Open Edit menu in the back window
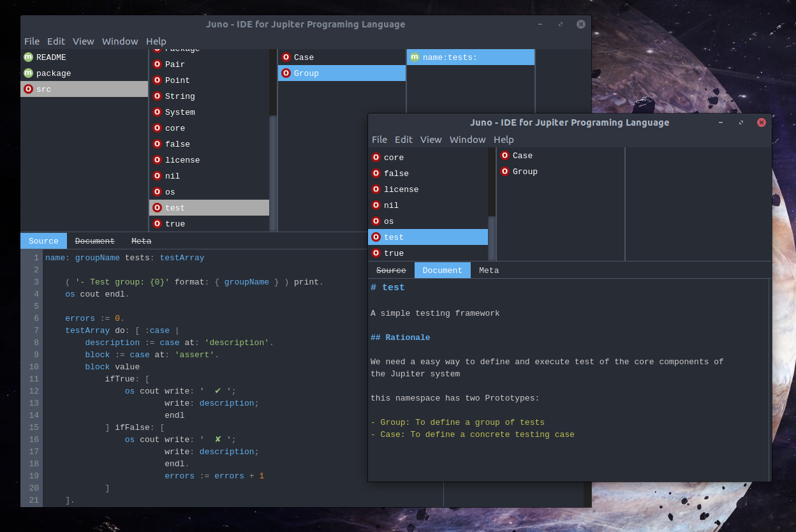Screen dimensions: 796x532 56,41
